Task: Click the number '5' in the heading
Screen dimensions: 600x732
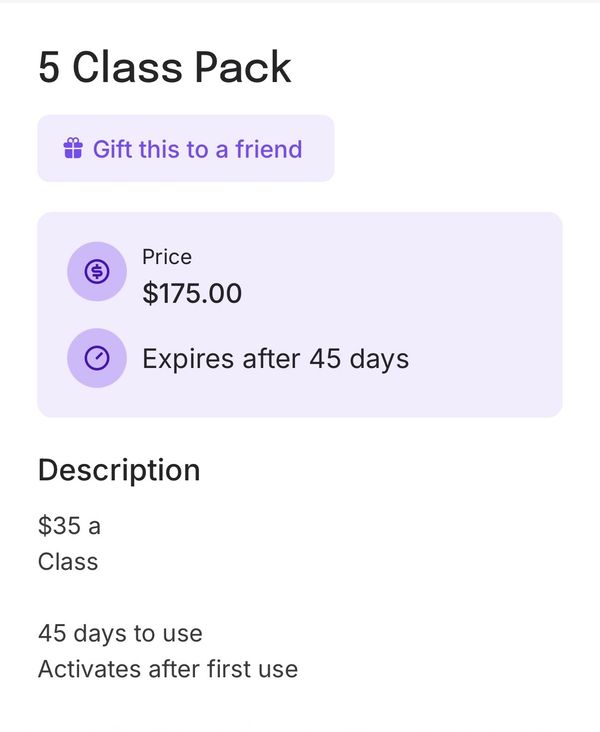Action: 49,67
